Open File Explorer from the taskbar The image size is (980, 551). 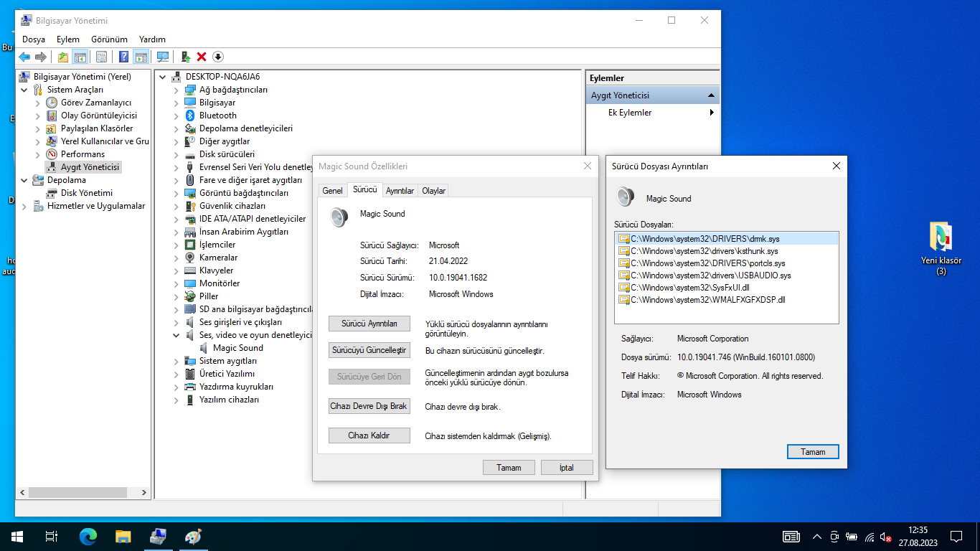[x=123, y=536]
